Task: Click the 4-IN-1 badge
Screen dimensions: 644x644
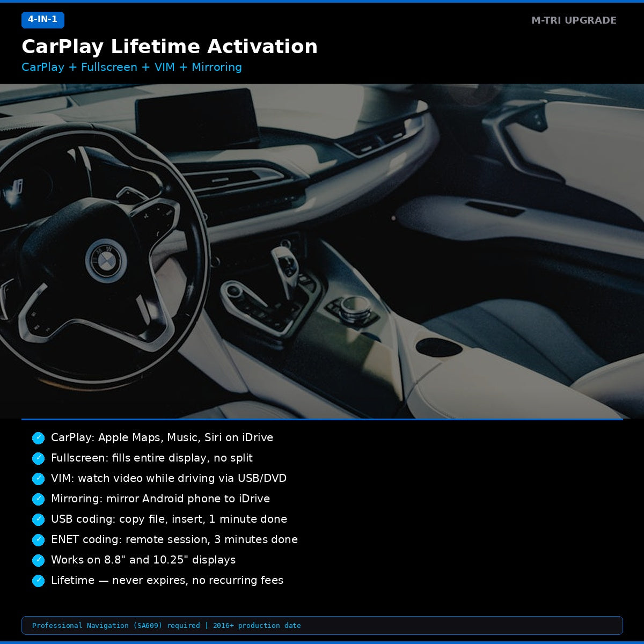Action: 43,20
